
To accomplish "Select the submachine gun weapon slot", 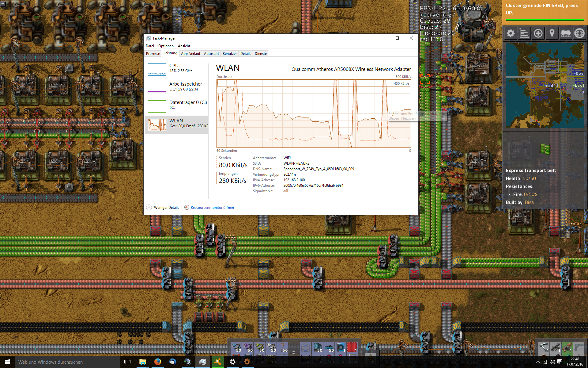I will 555,347.
